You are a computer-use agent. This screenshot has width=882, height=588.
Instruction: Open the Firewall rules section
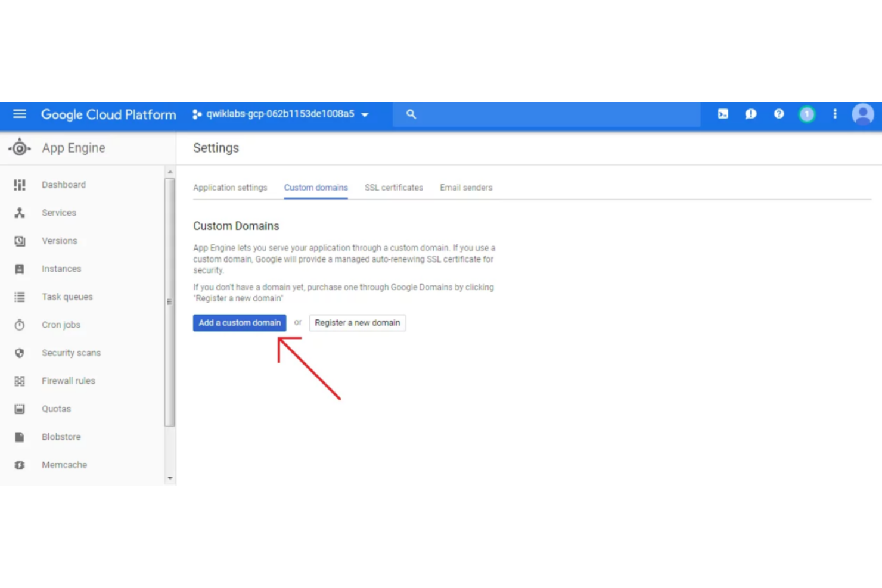(x=68, y=381)
